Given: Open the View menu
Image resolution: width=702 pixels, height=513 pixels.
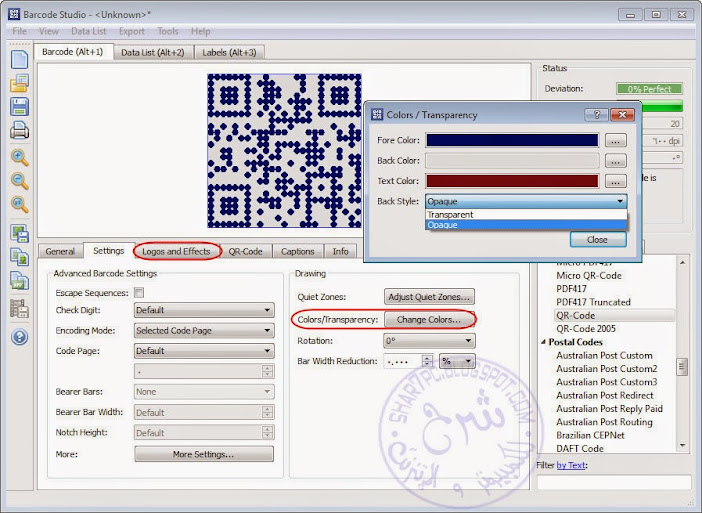Looking at the screenshot, I should pos(49,31).
